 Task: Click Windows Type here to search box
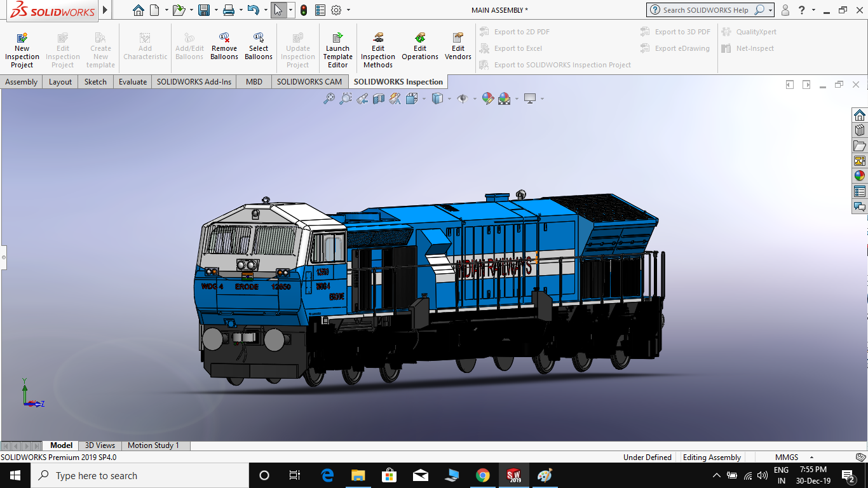[x=140, y=475]
